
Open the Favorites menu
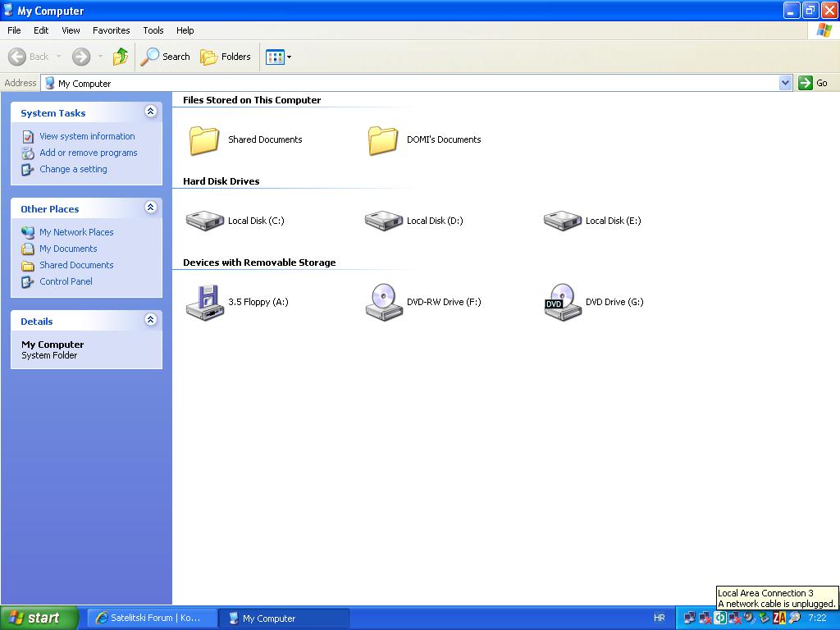pos(111,30)
